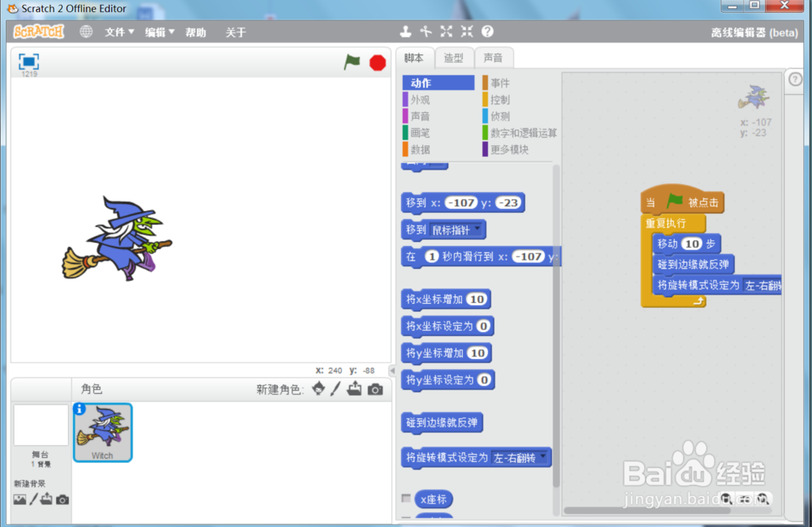Zoom out the scripts area
Viewport: 812px width, 527px height.
(726, 499)
